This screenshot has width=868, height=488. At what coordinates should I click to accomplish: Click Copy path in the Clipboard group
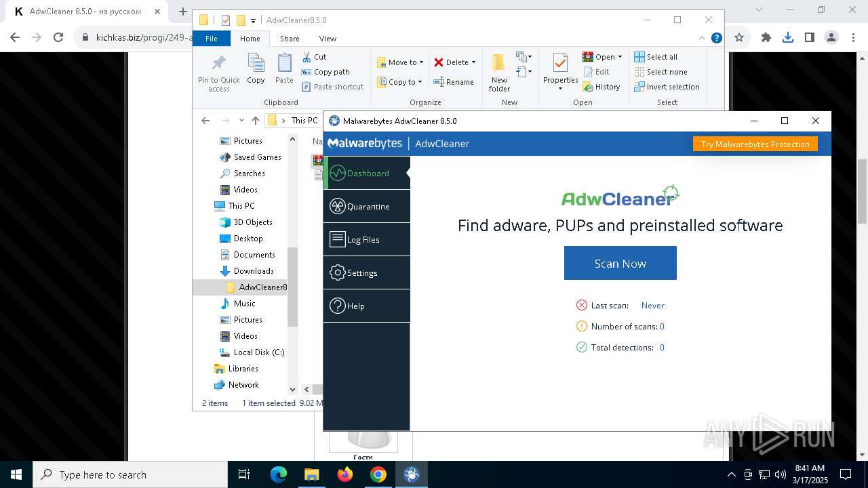[x=325, y=72]
